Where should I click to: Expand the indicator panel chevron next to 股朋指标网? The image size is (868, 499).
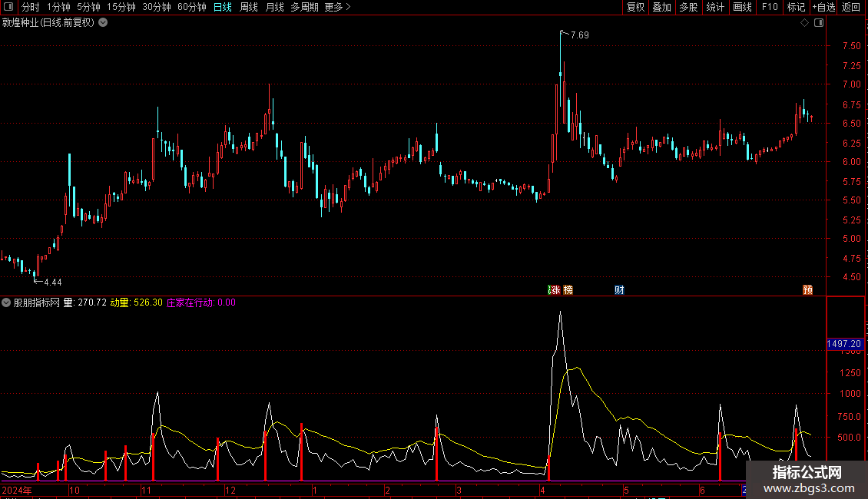click(6, 302)
